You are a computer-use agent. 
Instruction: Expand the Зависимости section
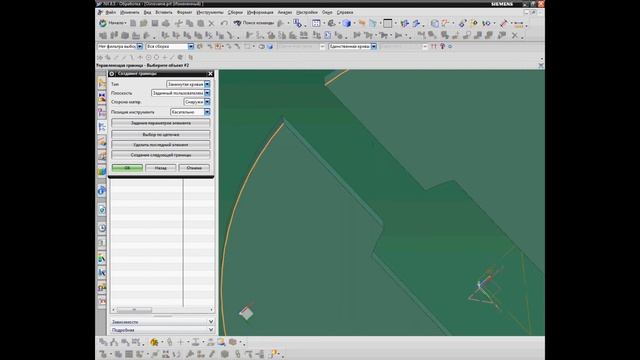pos(162,322)
